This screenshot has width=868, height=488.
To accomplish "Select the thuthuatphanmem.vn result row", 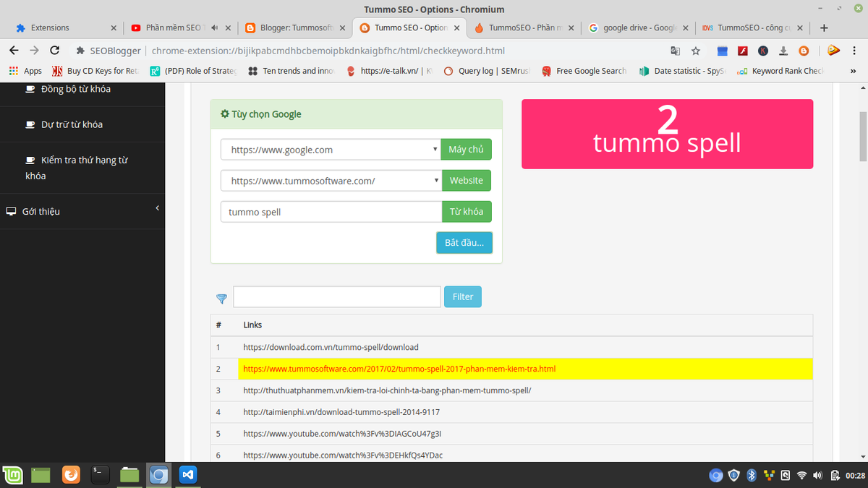I will (x=511, y=390).
